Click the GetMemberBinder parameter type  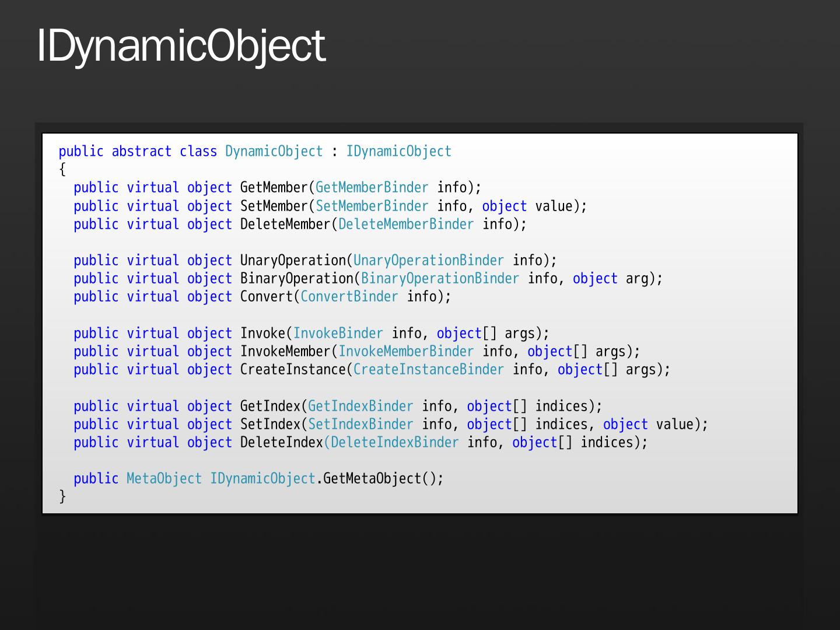point(372,188)
